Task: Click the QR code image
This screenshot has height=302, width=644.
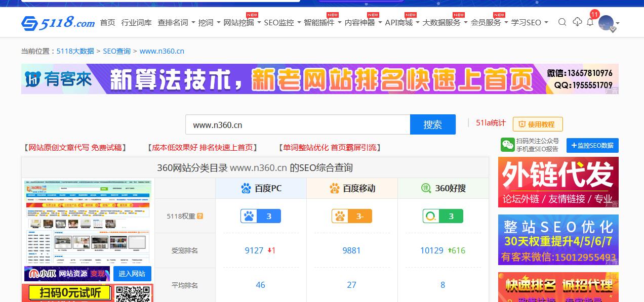Action: click(x=133, y=293)
